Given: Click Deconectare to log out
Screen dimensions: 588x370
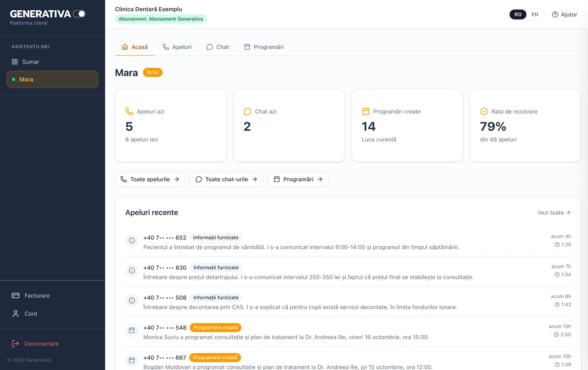Looking at the screenshot, I should click(53, 344).
